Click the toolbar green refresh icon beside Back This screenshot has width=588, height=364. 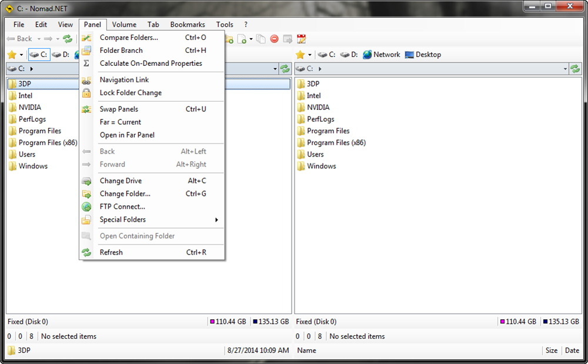click(68, 39)
